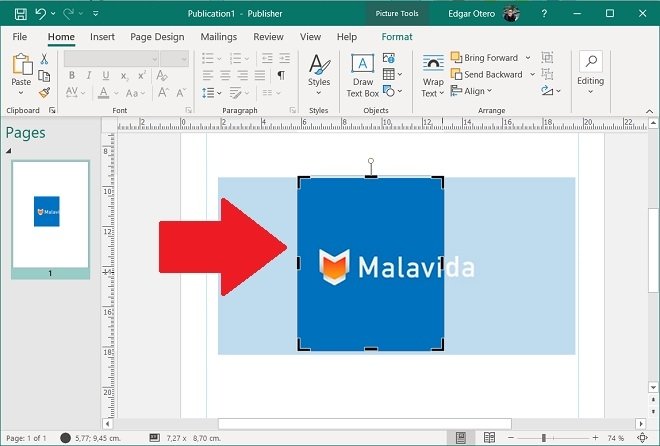Screen dimensions: 660x446
Task: Copy selection with the Copy icon
Action: coord(44,76)
